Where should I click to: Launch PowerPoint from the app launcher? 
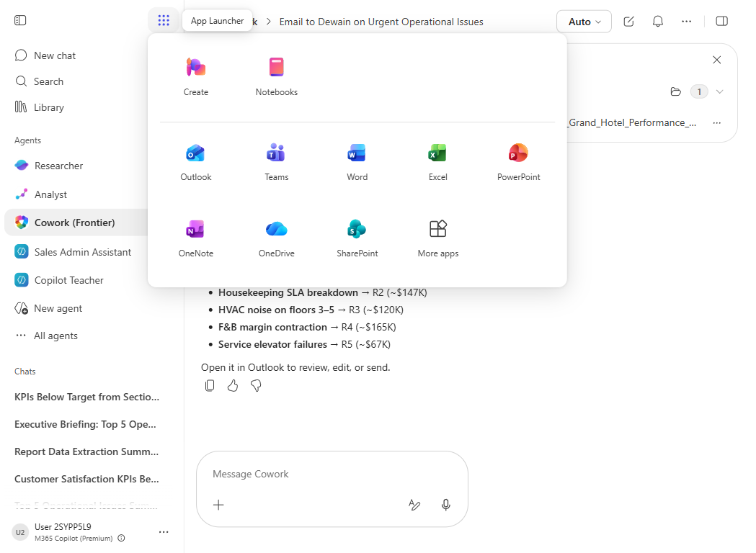518,162
